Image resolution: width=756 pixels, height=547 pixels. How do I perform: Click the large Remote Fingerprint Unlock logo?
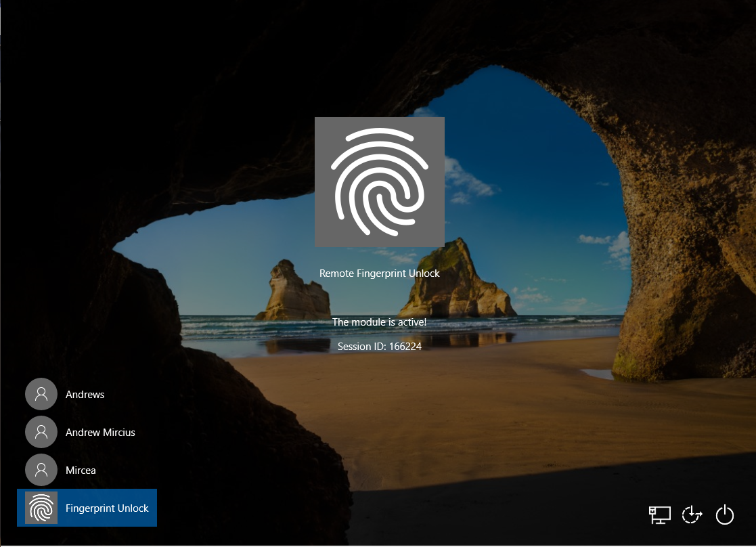point(380,181)
